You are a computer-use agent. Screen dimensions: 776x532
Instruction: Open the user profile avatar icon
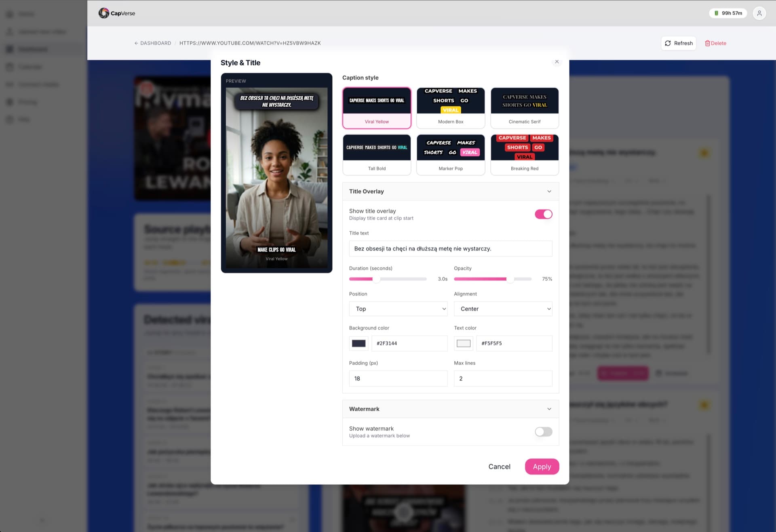pos(759,13)
